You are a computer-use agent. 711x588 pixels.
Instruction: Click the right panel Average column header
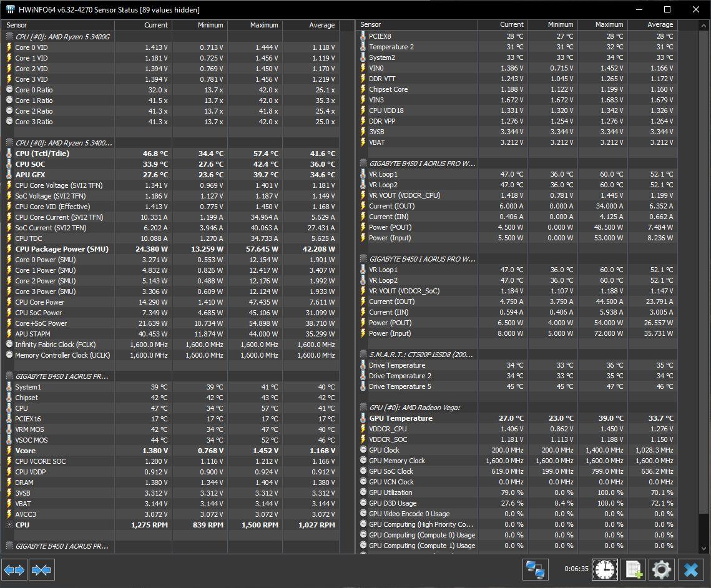coord(652,24)
